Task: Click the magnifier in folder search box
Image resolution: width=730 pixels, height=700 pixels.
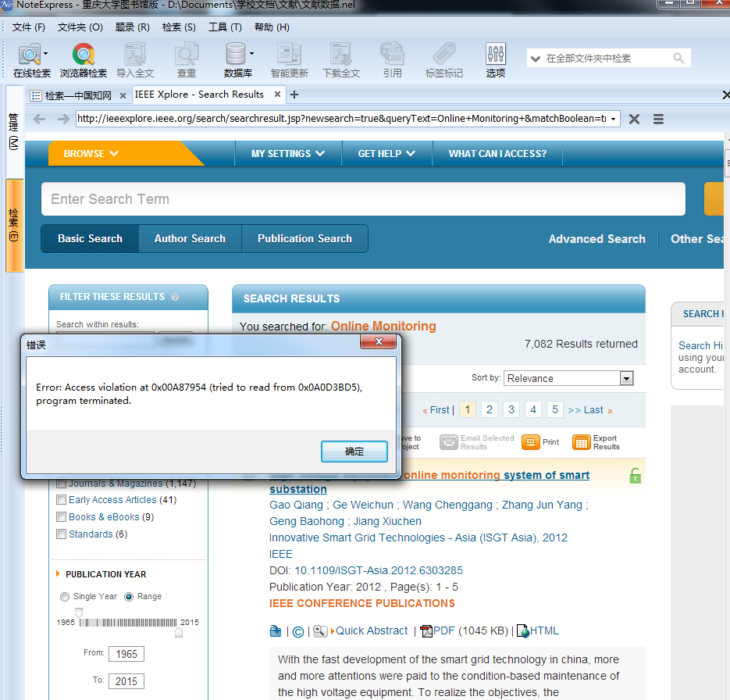Action: pyautogui.click(x=678, y=59)
